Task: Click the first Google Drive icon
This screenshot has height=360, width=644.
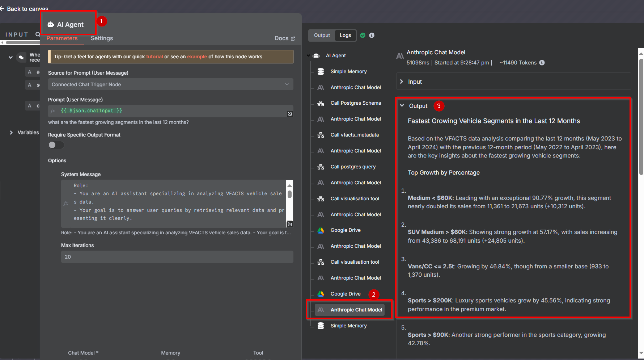Action: [321, 230]
